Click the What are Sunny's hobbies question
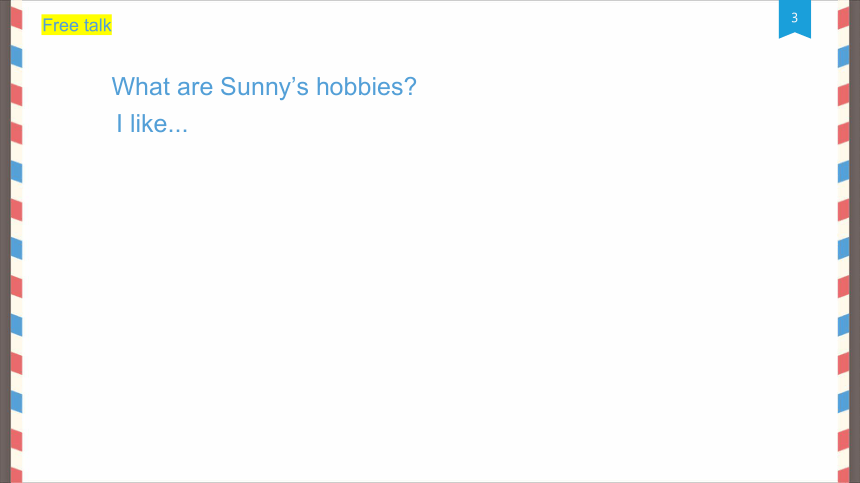Image resolution: width=860 pixels, height=483 pixels. pyautogui.click(x=264, y=87)
